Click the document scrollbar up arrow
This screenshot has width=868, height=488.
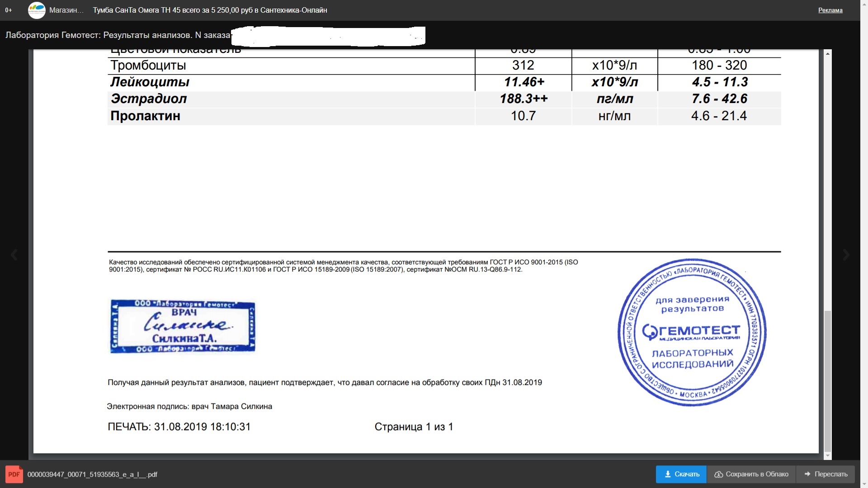(828, 54)
